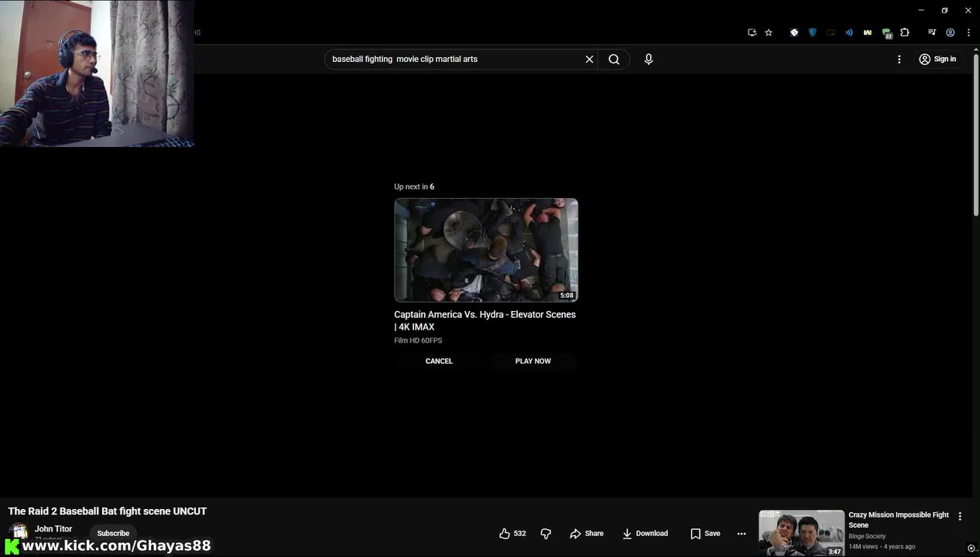Screen dimensions: 980x557
Task: Open Binge Society channel link
Action: (x=867, y=537)
